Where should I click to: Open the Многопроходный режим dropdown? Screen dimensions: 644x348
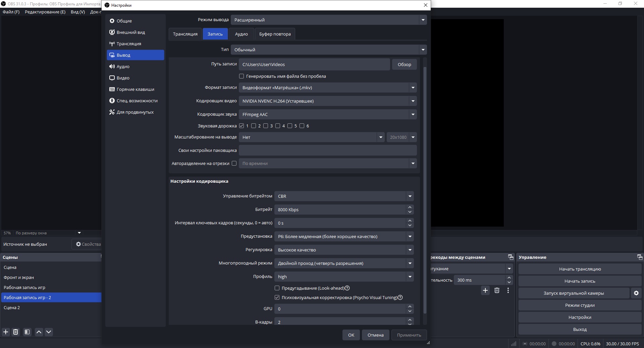pyautogui.click(x=344, y=263)
